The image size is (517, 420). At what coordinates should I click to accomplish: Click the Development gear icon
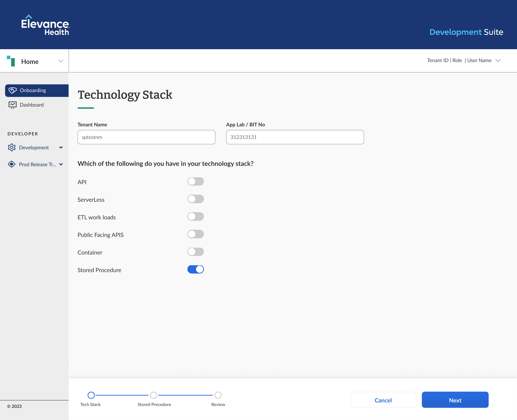pos(12,148)
